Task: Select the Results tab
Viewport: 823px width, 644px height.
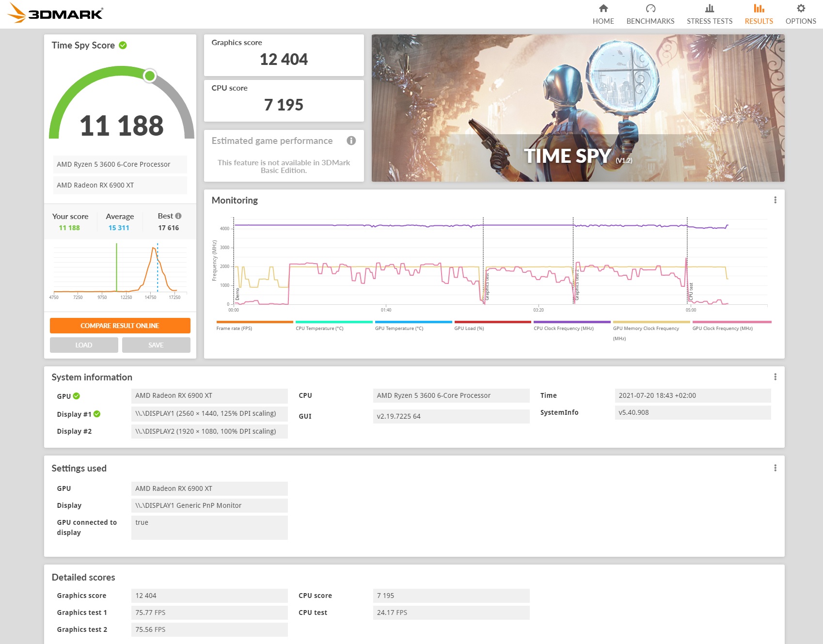Action: (x=759, y=15)
